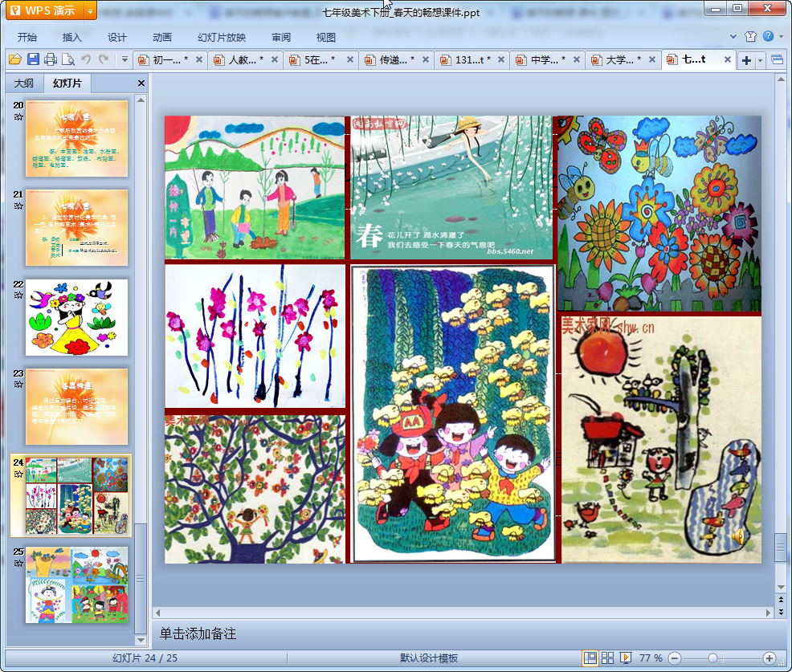Zoom in with the plus button
The image size is (792, 672).
(770, 658)
